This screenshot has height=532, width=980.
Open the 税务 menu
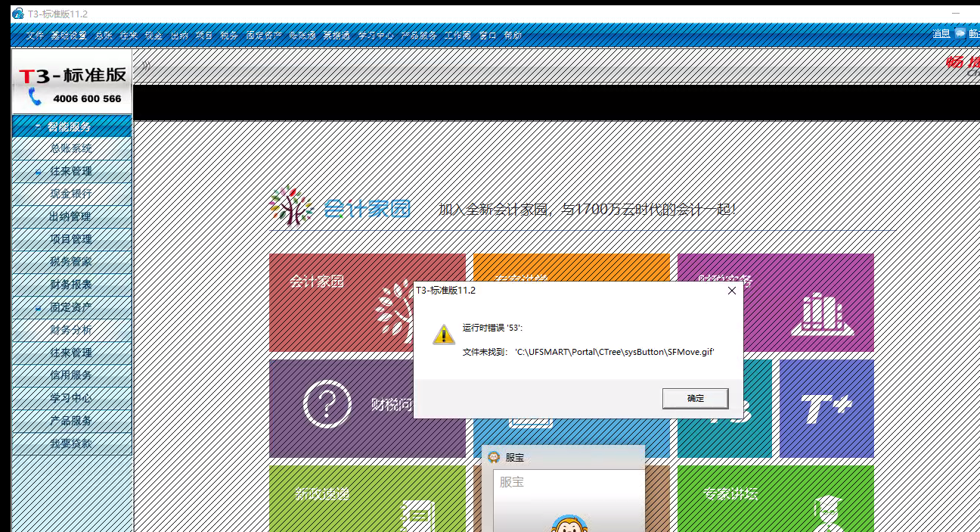click(x=229, y=36)
